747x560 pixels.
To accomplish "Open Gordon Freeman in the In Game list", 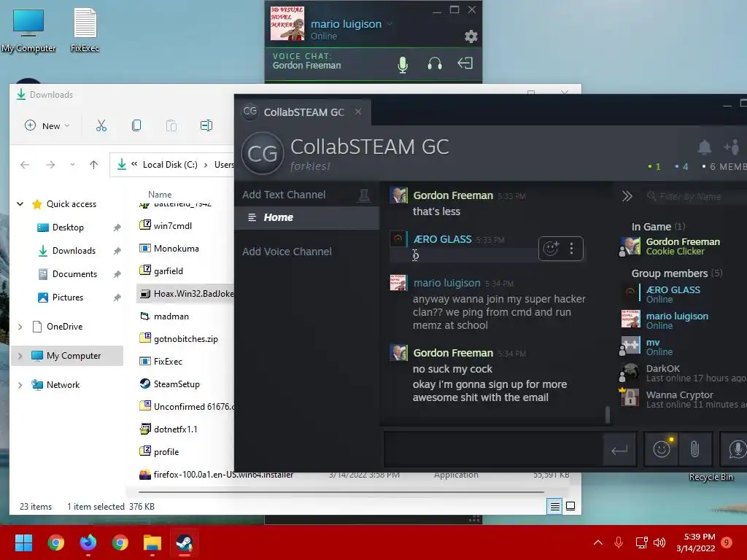I will pos(682,246).
